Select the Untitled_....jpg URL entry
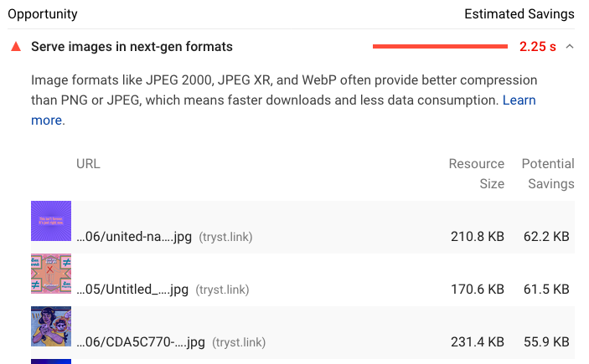The image size is (589, 364). 132,290
